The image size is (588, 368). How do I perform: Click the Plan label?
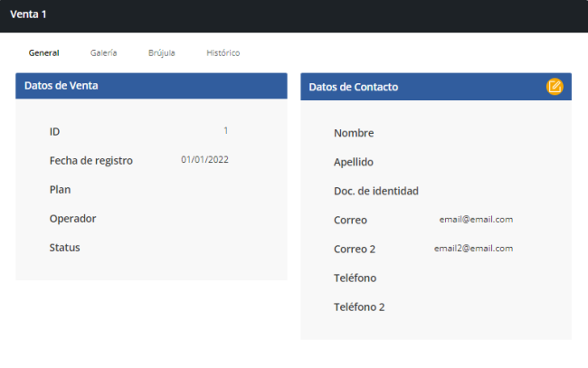pyautogui.click(x=60, y=190)
